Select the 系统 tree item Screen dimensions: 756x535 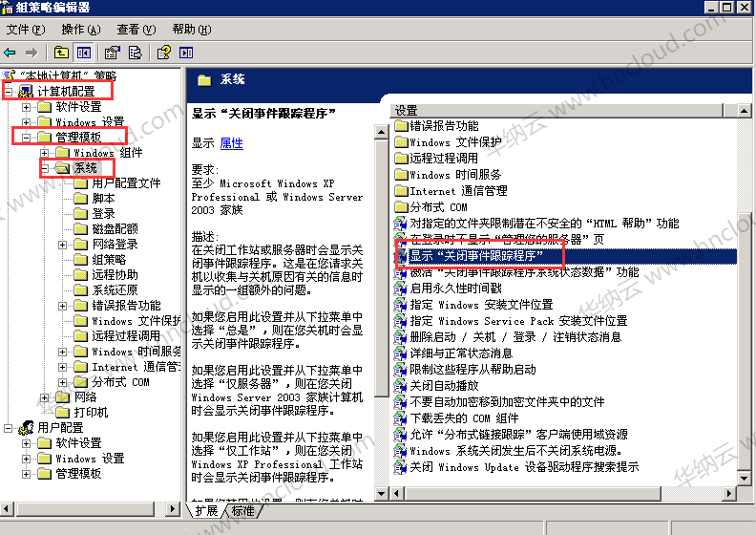click(85, 168)
